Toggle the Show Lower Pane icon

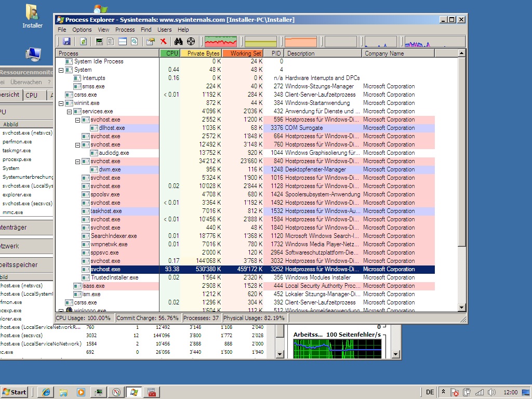[x=123, y=42]
